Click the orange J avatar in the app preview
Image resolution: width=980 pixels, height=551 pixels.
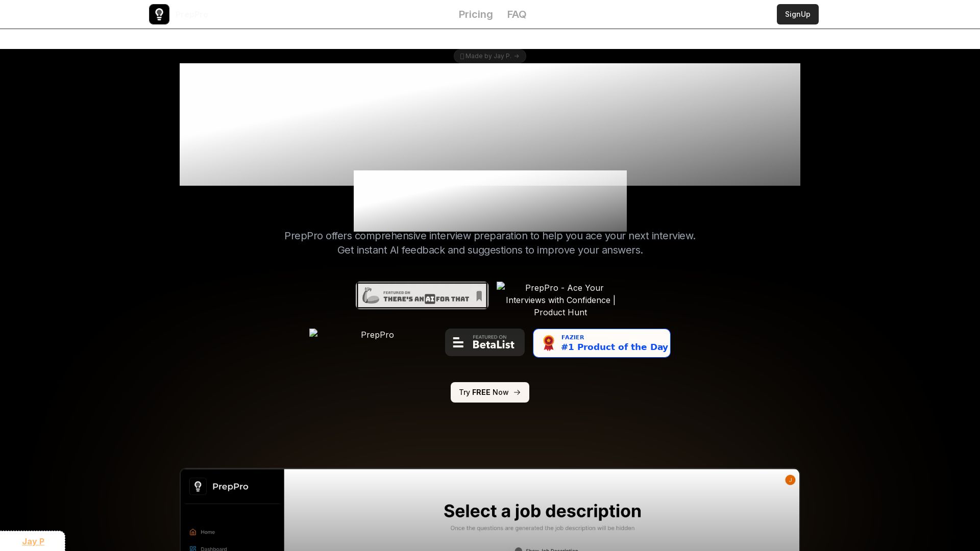[790, 480]
